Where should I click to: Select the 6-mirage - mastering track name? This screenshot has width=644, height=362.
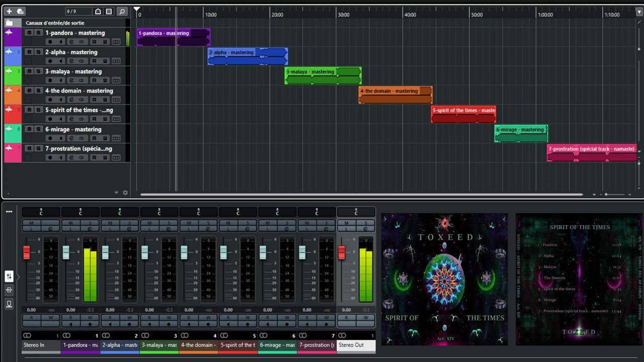point(73,129)
